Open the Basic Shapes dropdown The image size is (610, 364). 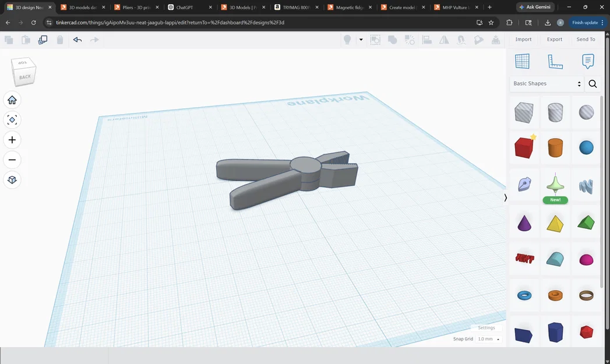(546, 83)
